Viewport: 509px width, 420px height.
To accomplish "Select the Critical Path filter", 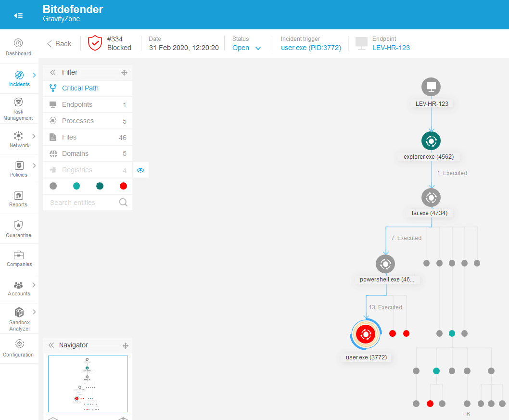I will 88,89.
